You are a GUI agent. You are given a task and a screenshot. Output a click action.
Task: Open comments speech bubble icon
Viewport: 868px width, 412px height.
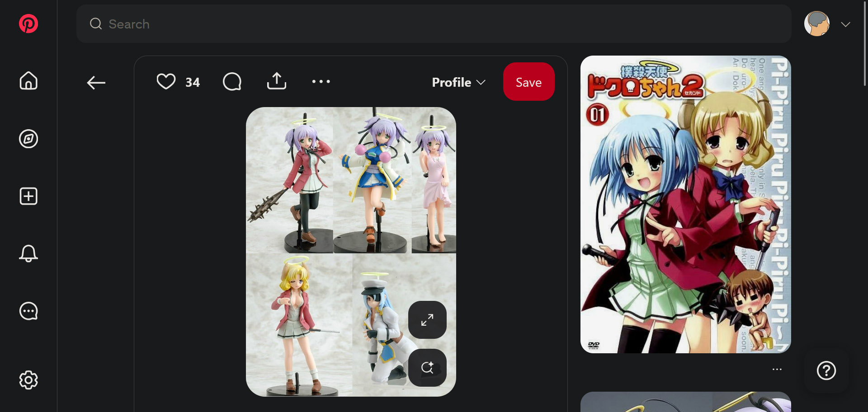click(x=232, y=82)
